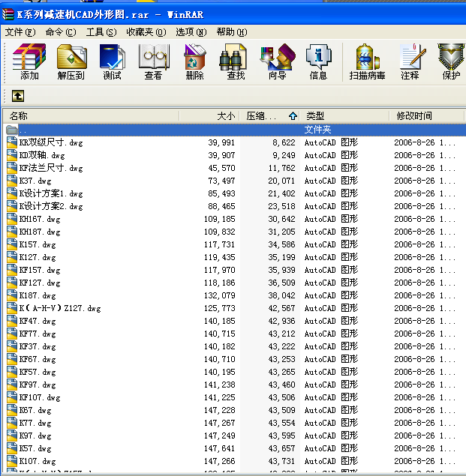
Task: Open the 选项(N) menu
Action: click(x=191, y=32)
